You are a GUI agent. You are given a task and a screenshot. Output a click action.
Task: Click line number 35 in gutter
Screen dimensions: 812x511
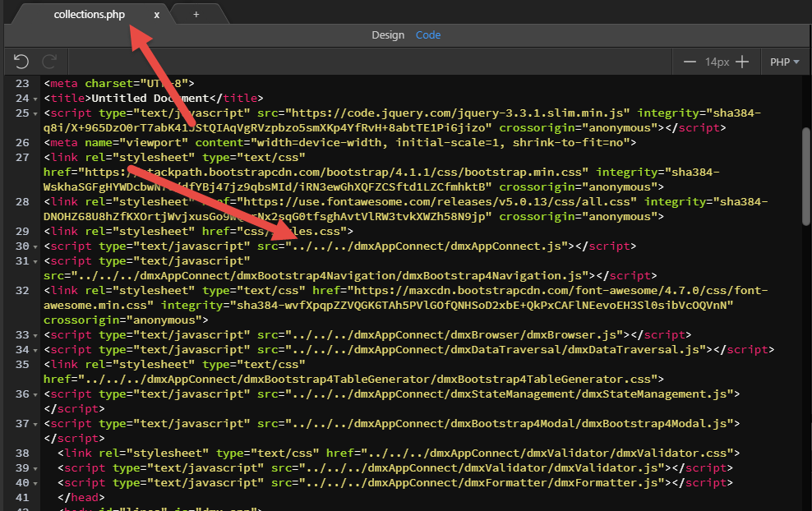[x=22, y=365]
